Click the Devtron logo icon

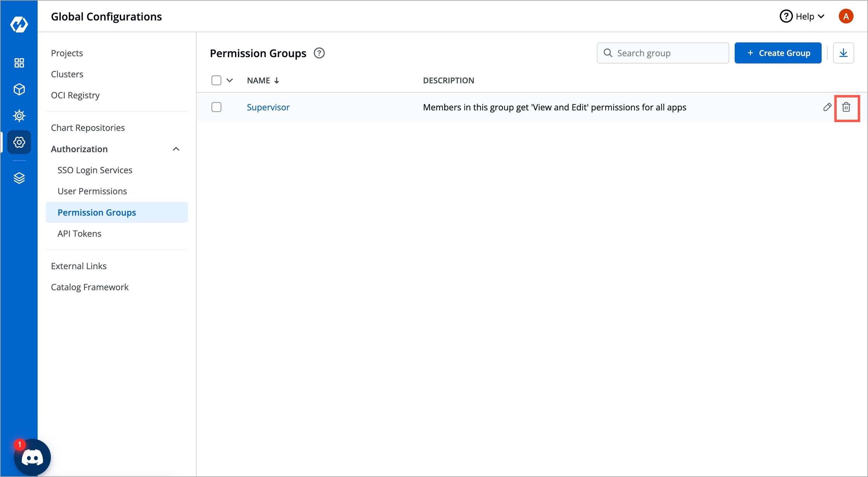pyautogui.click(x=19, y=24)
